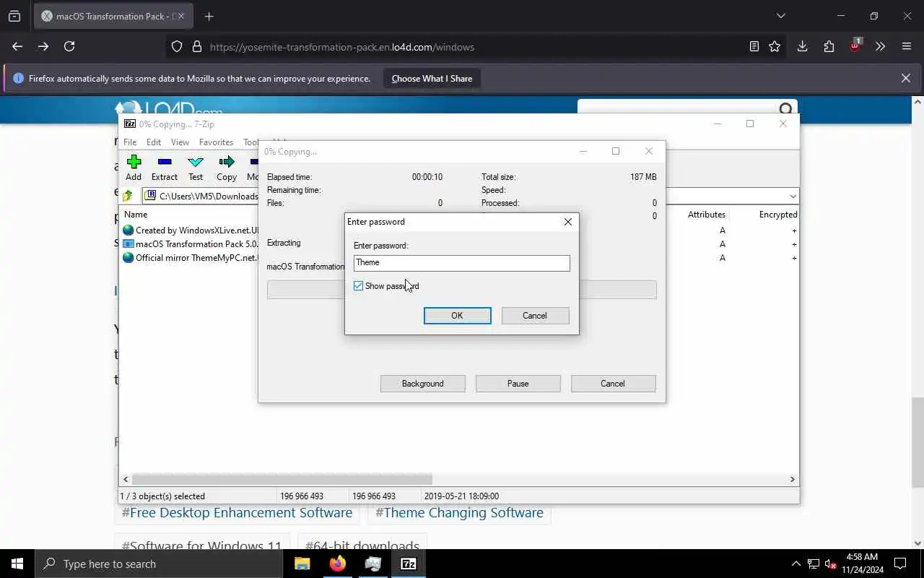Open the Favorites menu in 7-Zip
This screenshot has height=578, width=924.
[216, 142]
